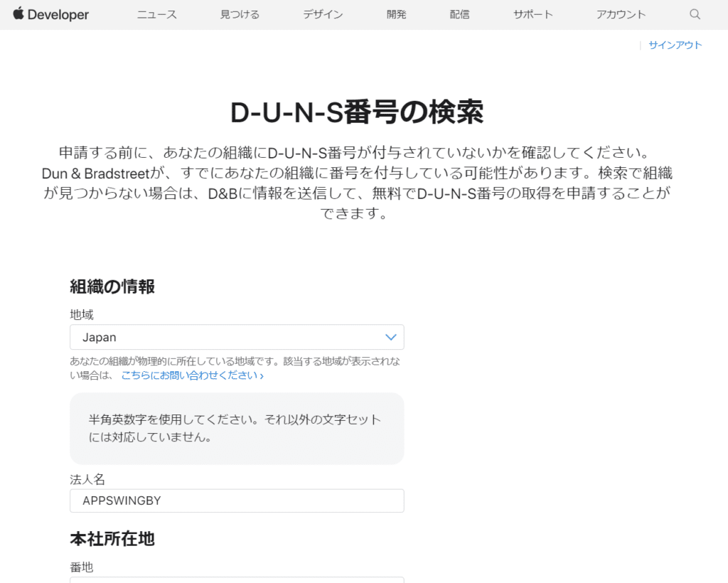The image size is (728, 583).
Task: Sign out using the サインアウト link
Action: [675, 45]
